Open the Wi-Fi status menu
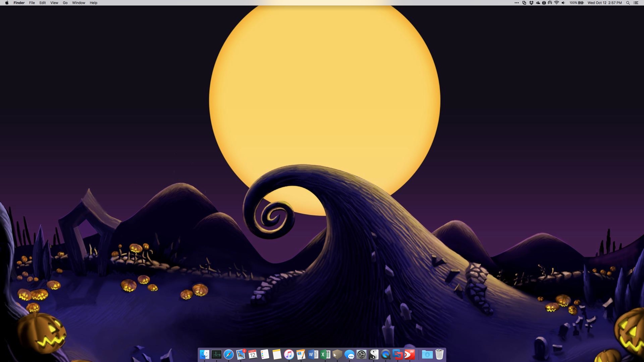The width and height of the screenshot is (644, 362). click(556, 3)
